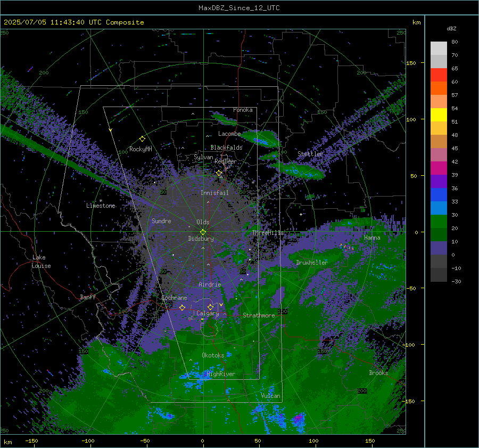
Task: Select the purple 39-36 dBZ legend swatch
Action: 439,182
